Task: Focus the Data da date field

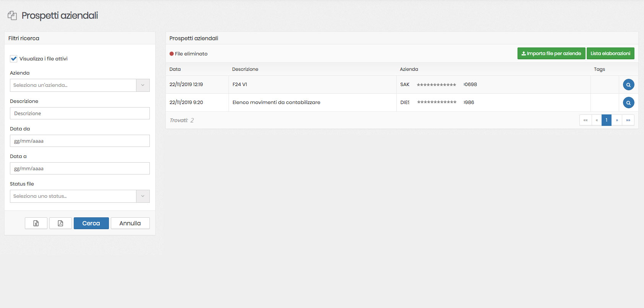Action: [80, 141]
